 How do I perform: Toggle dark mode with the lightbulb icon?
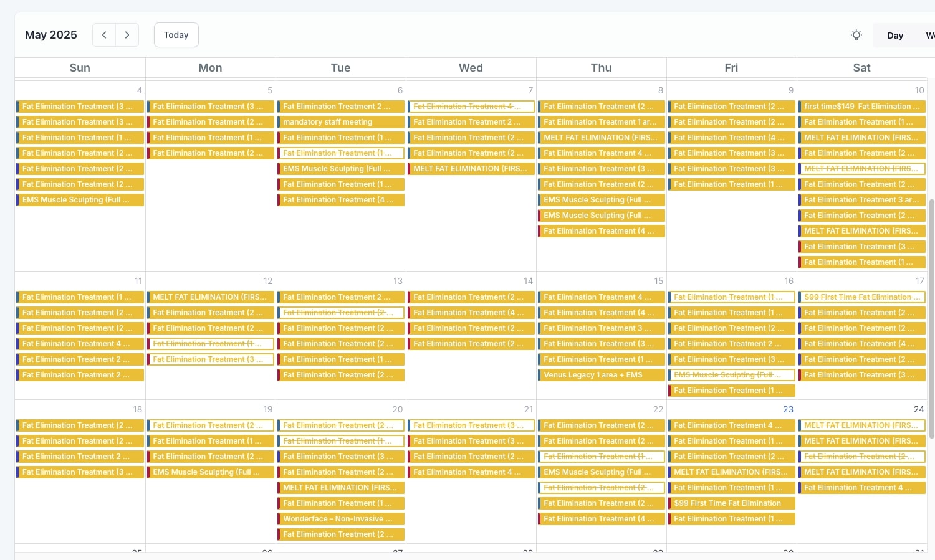(856, 35)
